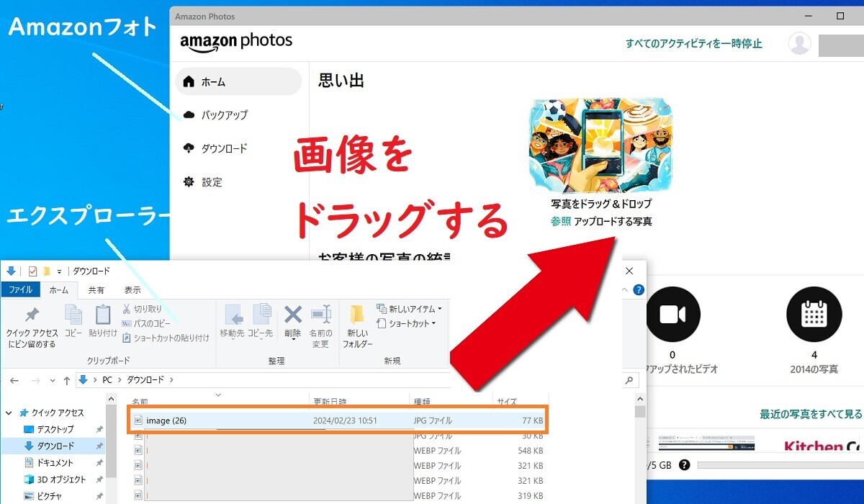Click the 2024/02/23 10:51 date cell

345,420
